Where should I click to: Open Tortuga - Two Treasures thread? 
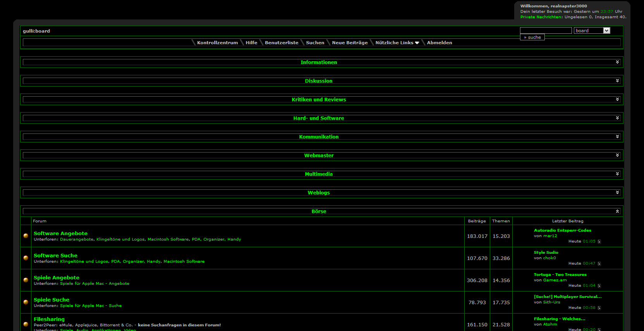click(x=560, y=275)
